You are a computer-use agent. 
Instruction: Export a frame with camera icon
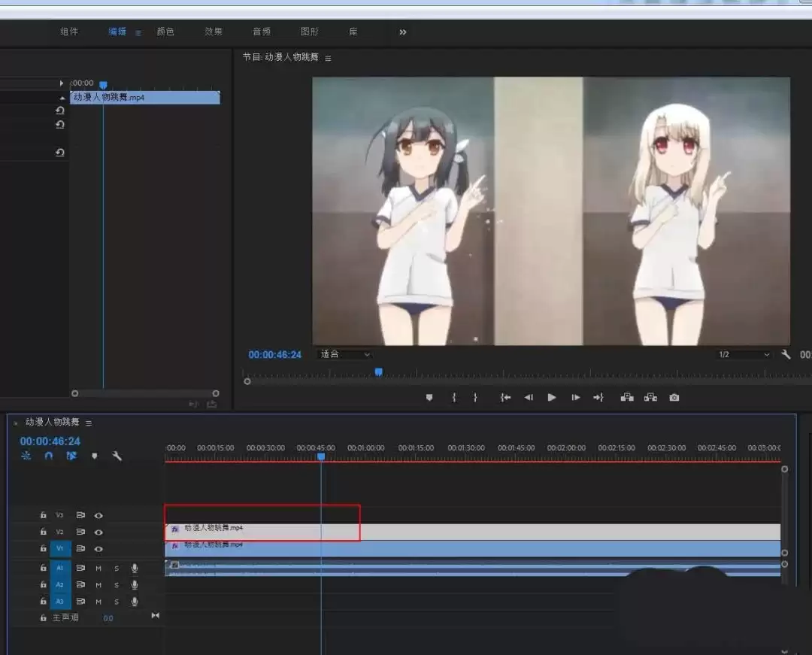point(674,398)
